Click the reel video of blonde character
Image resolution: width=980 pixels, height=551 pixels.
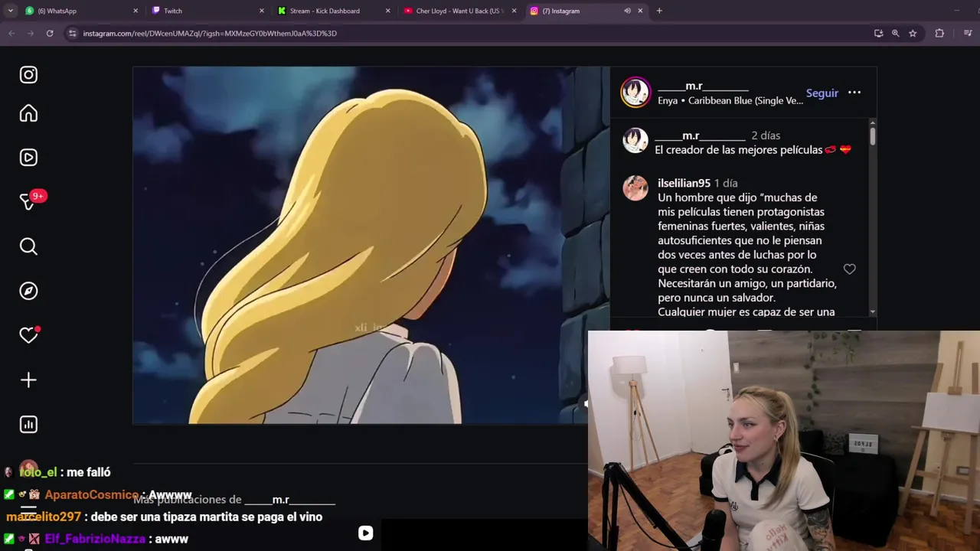pyautogui.click(x=371, y=245)
